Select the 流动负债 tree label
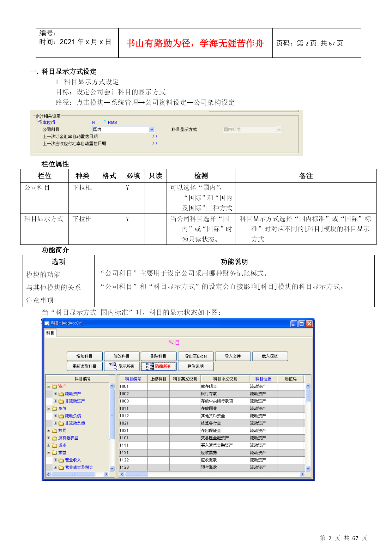The width and height of the screenshot is (392, 554). 73,416
